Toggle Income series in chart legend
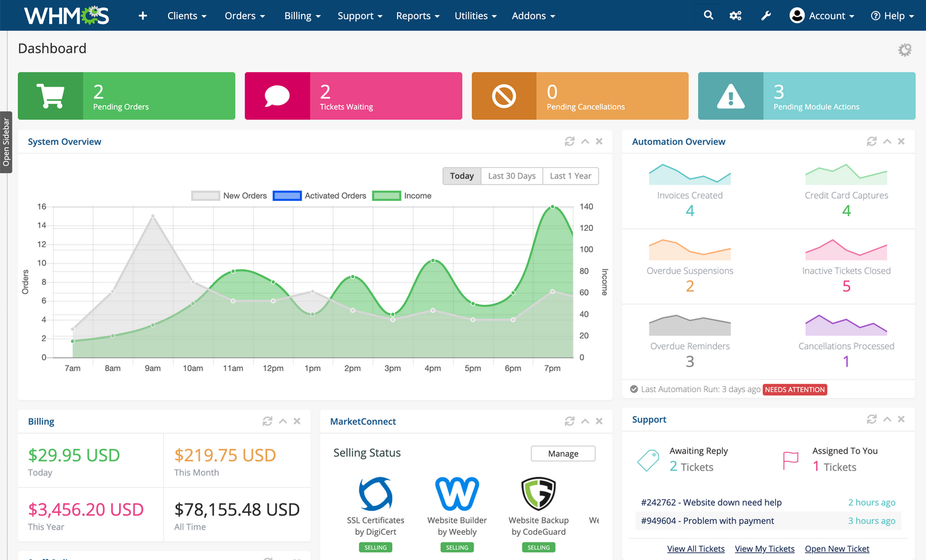 [x=401, y=196]
